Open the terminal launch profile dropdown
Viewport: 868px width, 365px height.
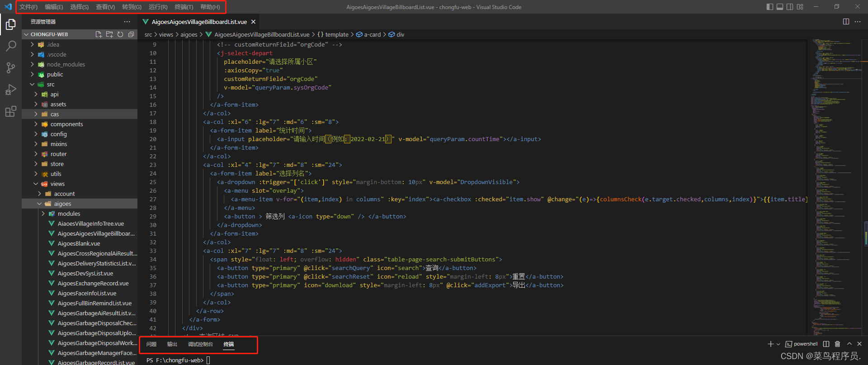point(778,344)
